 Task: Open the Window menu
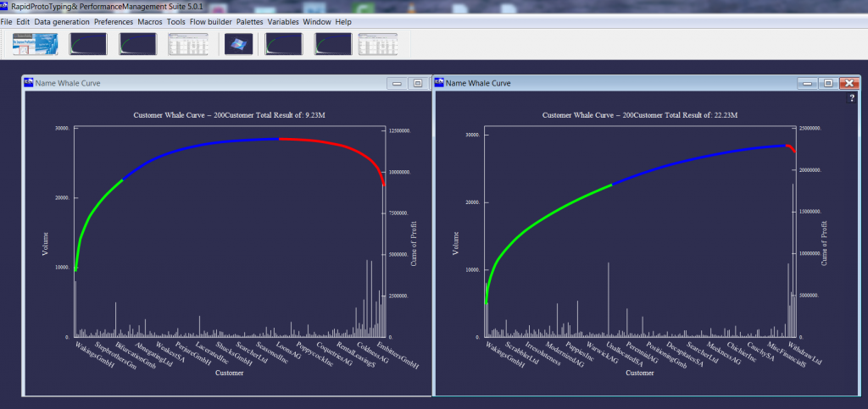click(x=317, y=22)
